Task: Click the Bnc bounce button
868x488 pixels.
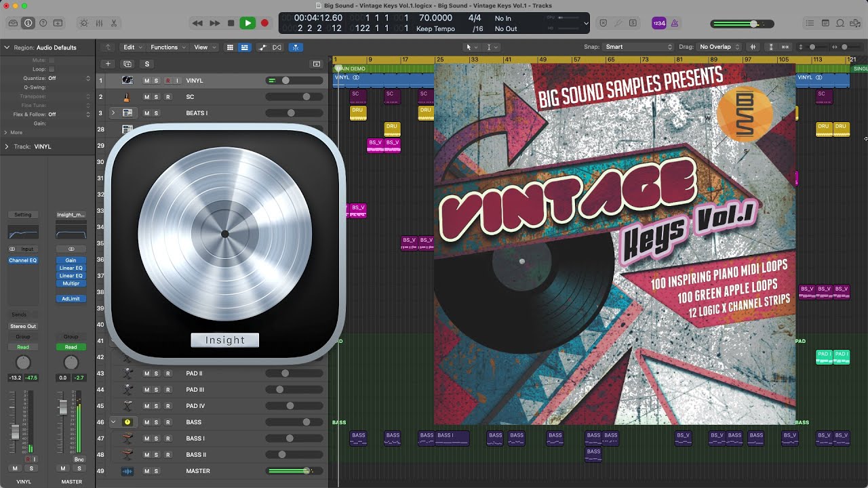Action: (x=79, y=460)
